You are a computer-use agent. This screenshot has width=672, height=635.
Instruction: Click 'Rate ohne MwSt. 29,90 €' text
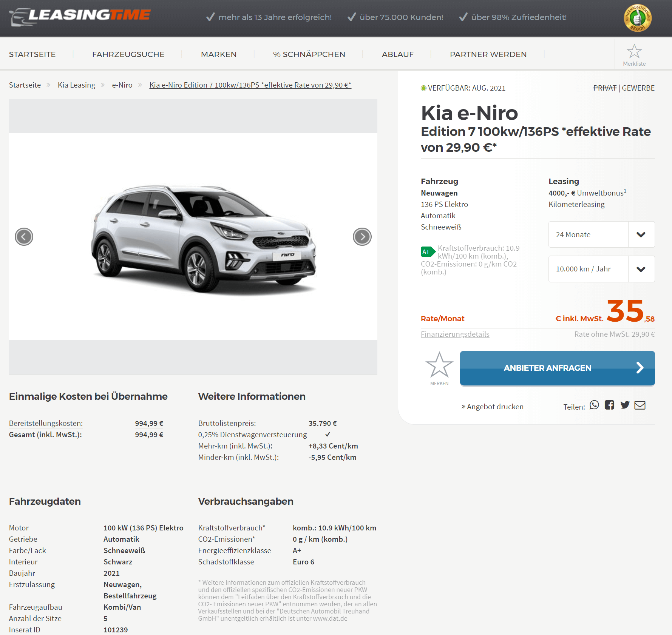coord(615,334)
